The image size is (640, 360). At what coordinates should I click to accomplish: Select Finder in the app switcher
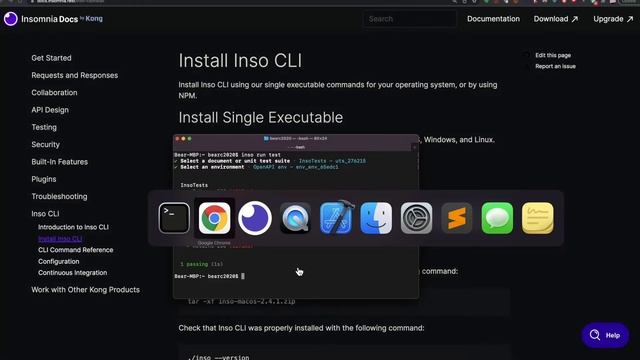click(x=376, y=218)
